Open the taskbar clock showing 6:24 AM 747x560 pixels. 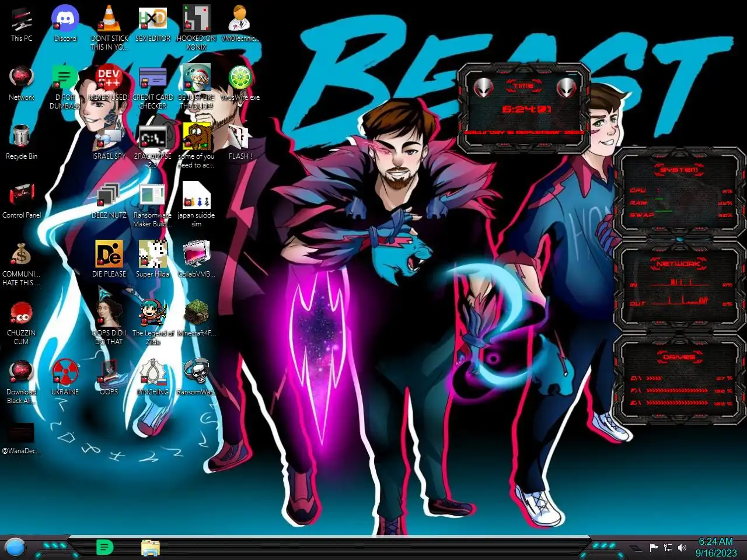pyautogui.click(x=716, y=547)
